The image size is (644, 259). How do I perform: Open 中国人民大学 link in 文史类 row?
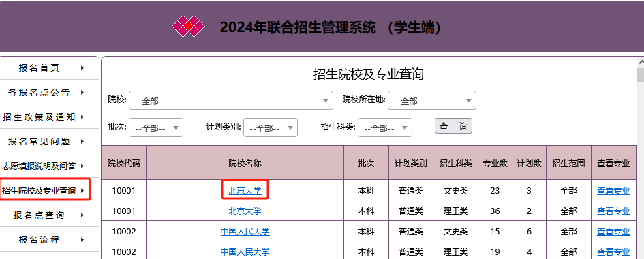(245, 232)
